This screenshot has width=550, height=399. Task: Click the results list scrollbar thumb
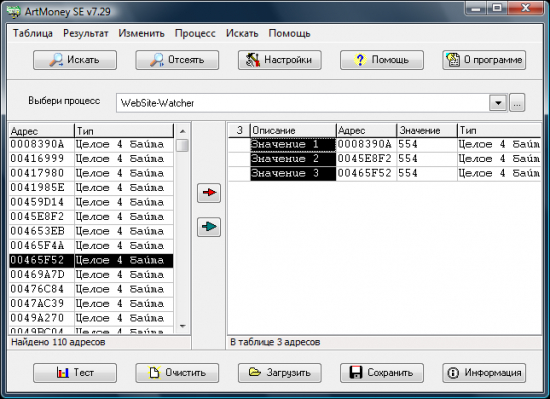pos(182,146)
